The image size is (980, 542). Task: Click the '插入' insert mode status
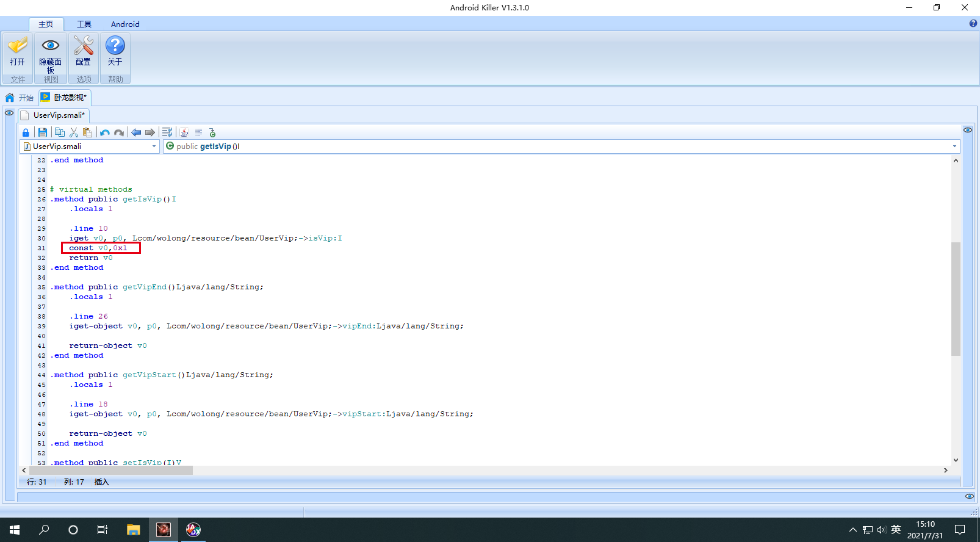pos(101,482)
